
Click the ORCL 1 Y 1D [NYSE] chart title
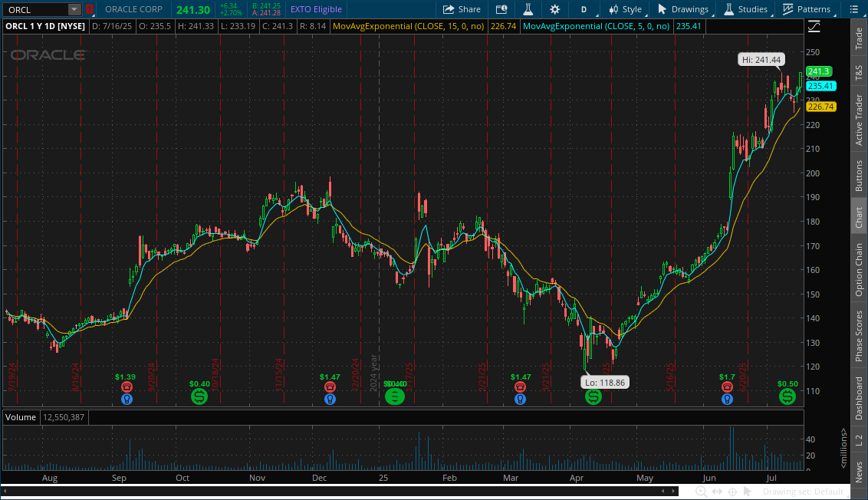[45, 26]
